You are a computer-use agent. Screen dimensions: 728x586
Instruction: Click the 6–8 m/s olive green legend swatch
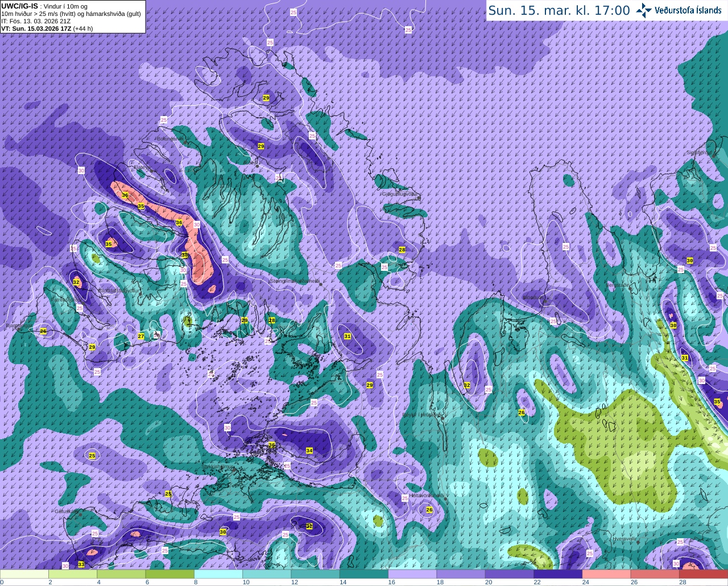click(170, 574)
